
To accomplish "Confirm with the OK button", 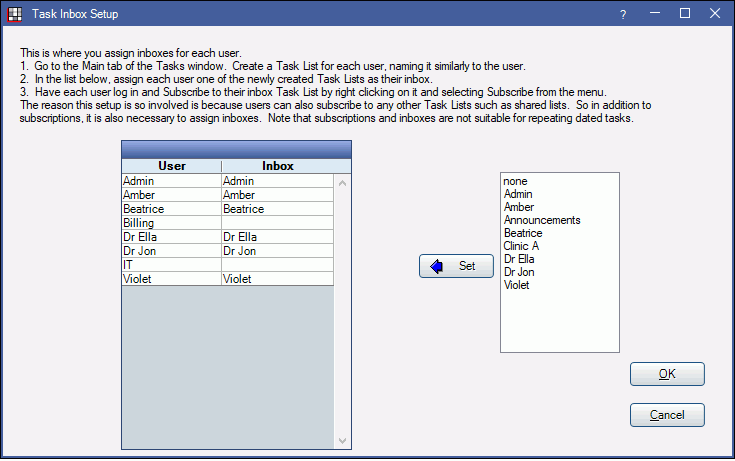I will [667, 374].
